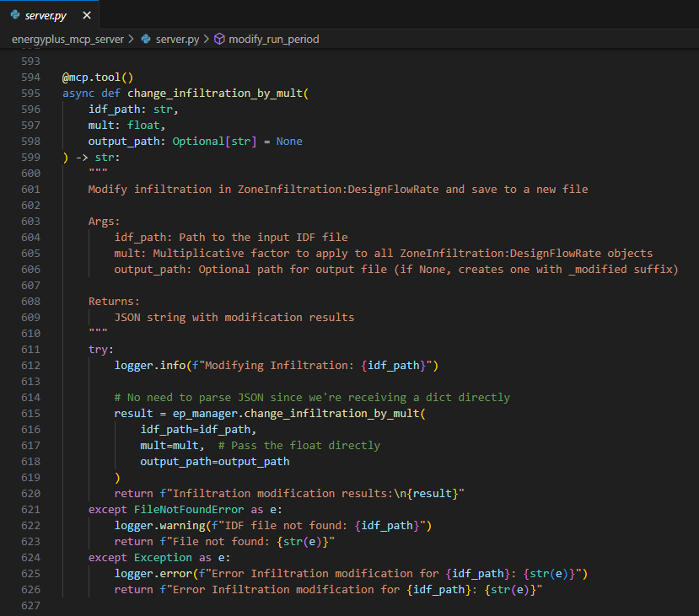699x616 pixels.
Task: Expand the modify_run_period breadcrumb symbol
Action: [x=274, y=39]
